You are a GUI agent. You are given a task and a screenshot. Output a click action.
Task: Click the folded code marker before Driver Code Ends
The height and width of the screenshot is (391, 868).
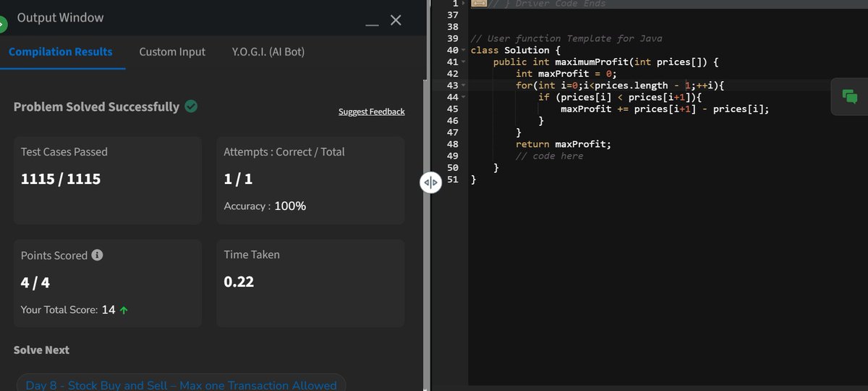(478, 4)
